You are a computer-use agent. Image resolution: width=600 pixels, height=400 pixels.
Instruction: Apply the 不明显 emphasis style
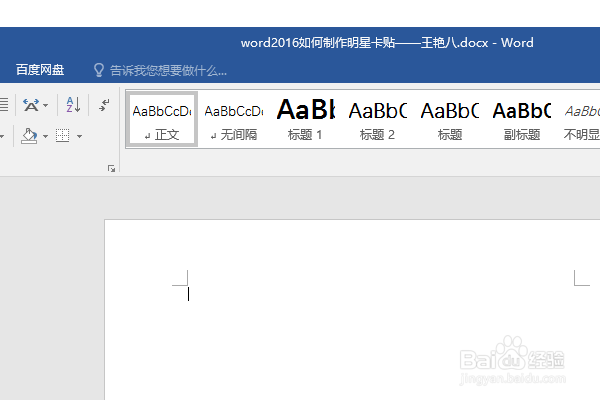(x=581, y=119)
